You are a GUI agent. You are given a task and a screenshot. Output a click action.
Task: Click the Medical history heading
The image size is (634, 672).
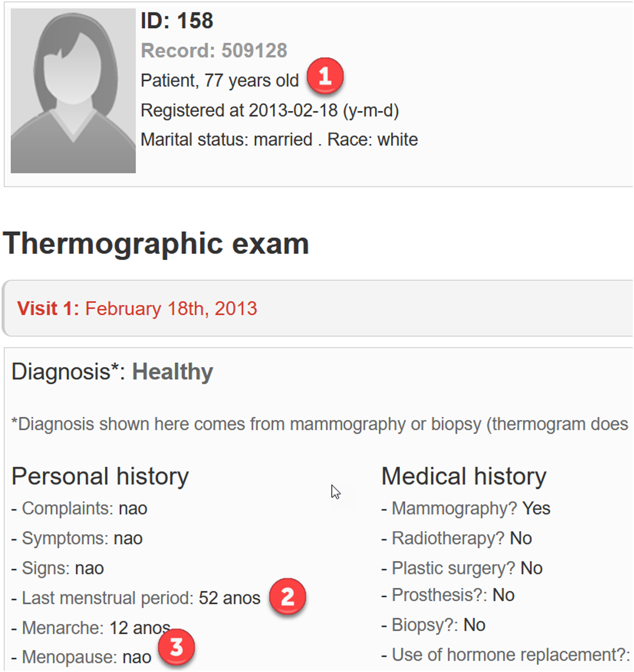coord(464,476)
